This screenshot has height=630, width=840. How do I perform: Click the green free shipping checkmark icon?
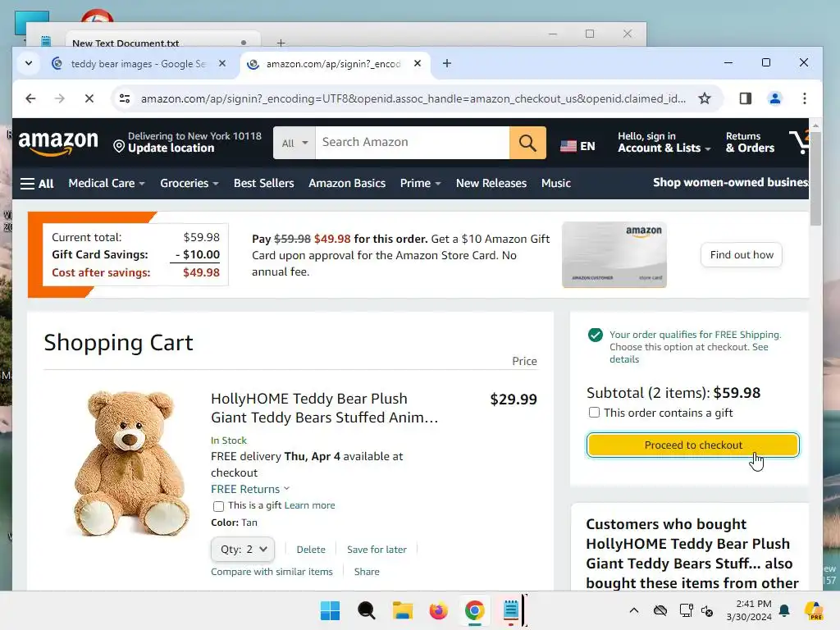tap(596, 336)
